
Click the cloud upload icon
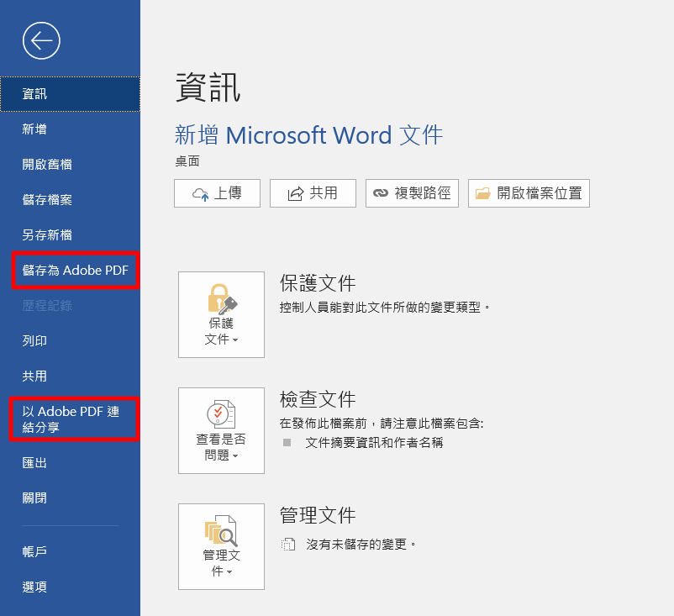[200, 194]
